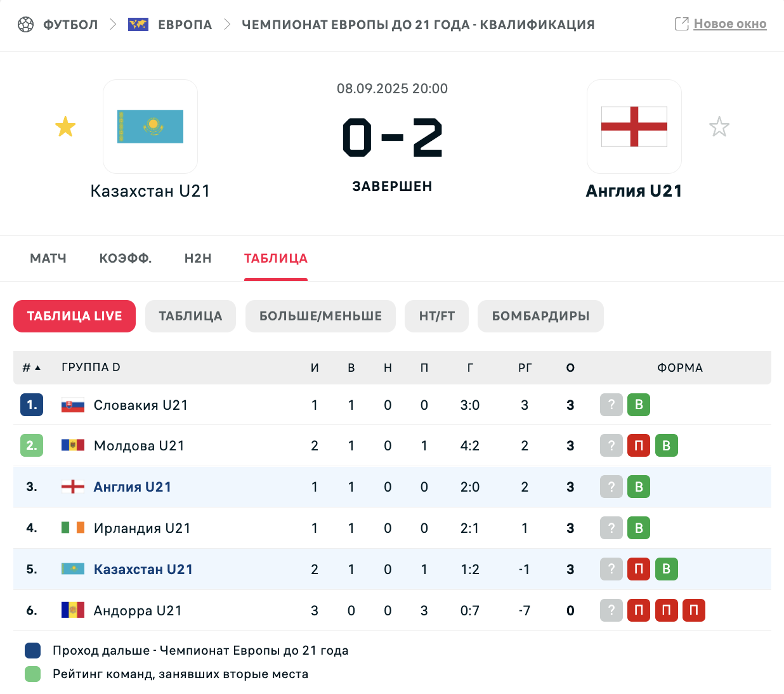Remove Kazakhstan U21 from favorites (yellow star)
784x694 pixels.
pos(65,127)
